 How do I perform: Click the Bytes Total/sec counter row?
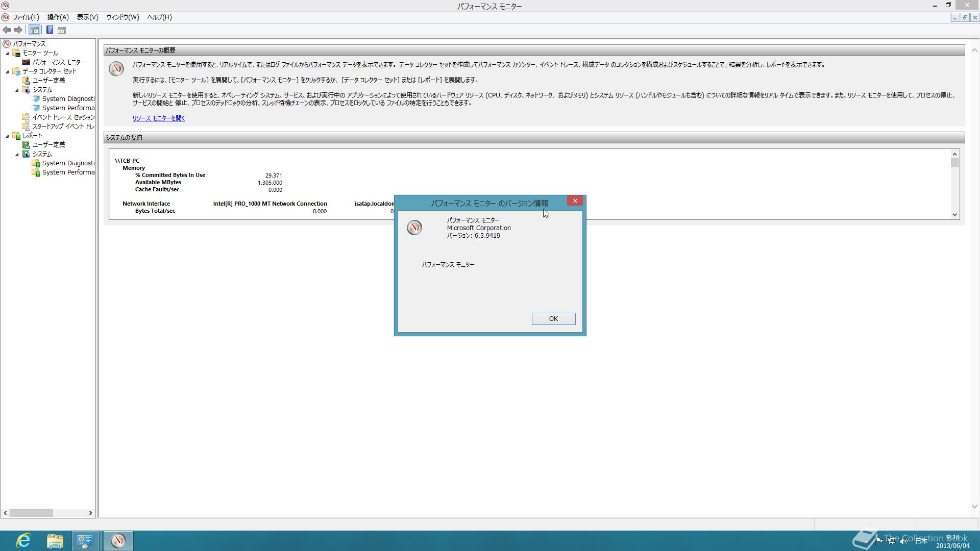pos(155,211)
